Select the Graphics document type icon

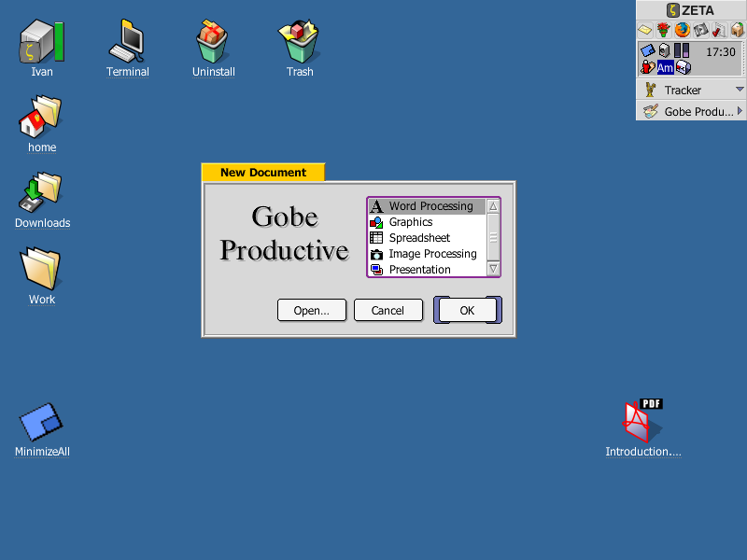click(376, 222)
